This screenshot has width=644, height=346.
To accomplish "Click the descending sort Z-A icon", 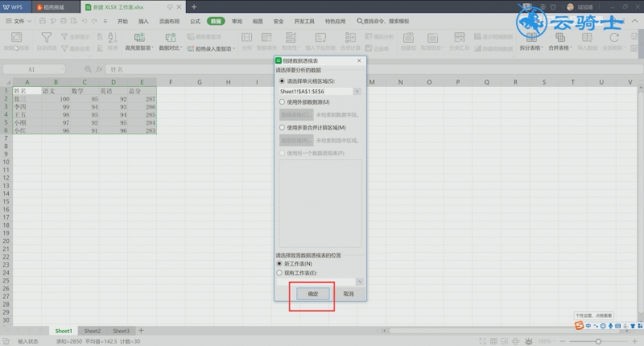I will 100,48.
